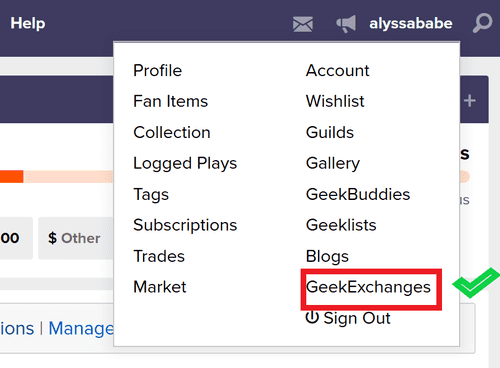Open Logged Plays menu entry
500x368 pixels.
(x=185, y=163)
